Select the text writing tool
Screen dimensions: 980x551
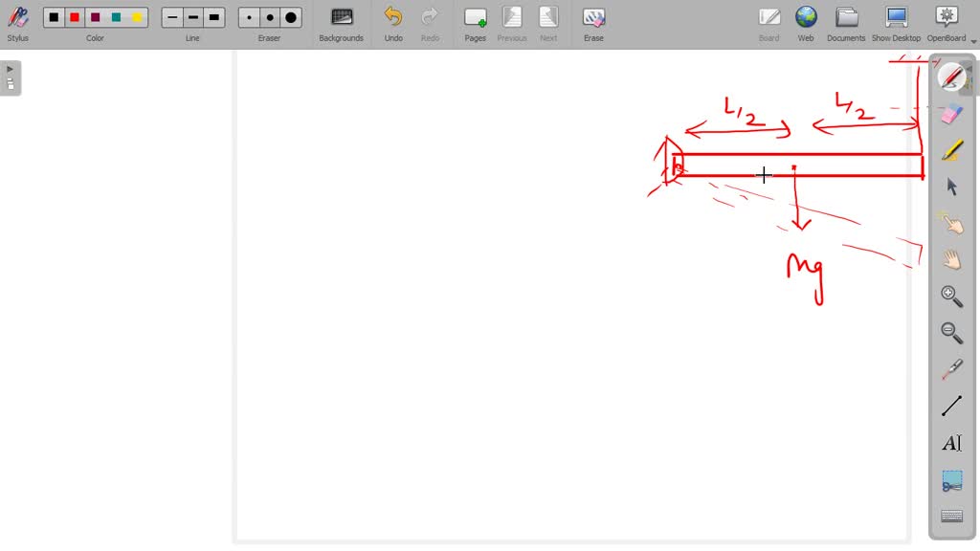click(x=951, y=443)
